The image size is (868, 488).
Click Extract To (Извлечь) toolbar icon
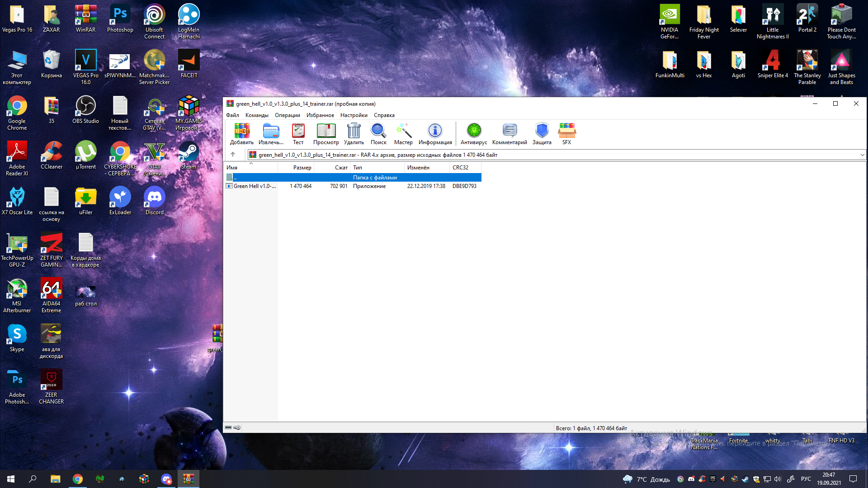(x=271, y=131)
